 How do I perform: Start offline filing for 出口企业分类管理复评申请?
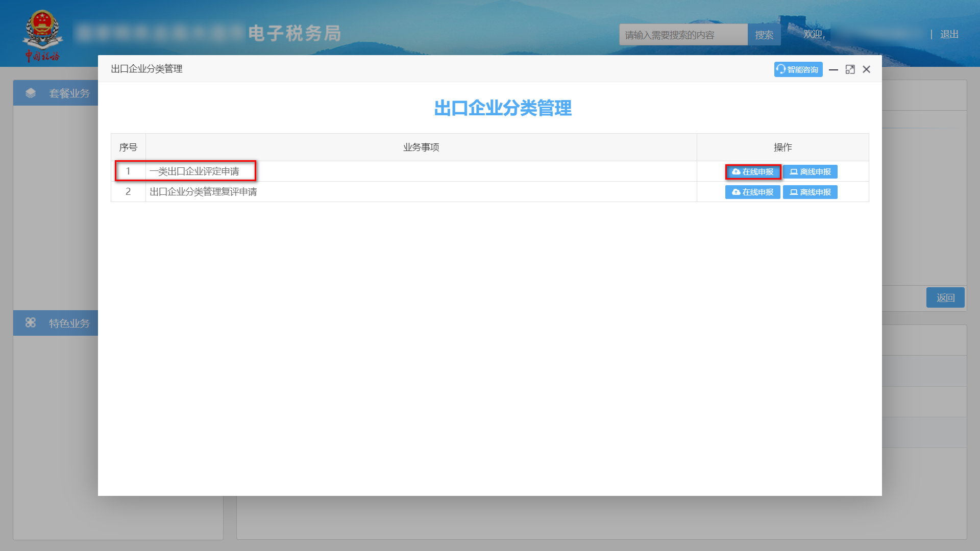810,192
